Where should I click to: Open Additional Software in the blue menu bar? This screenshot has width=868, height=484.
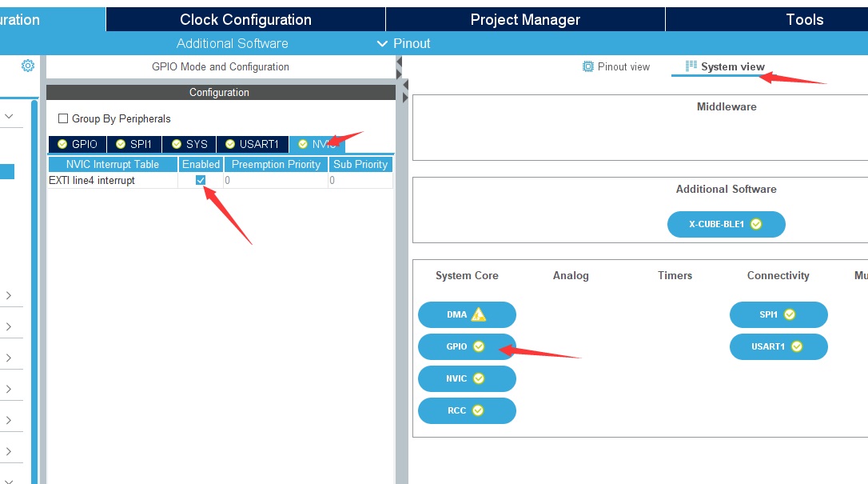click(233, 43)
